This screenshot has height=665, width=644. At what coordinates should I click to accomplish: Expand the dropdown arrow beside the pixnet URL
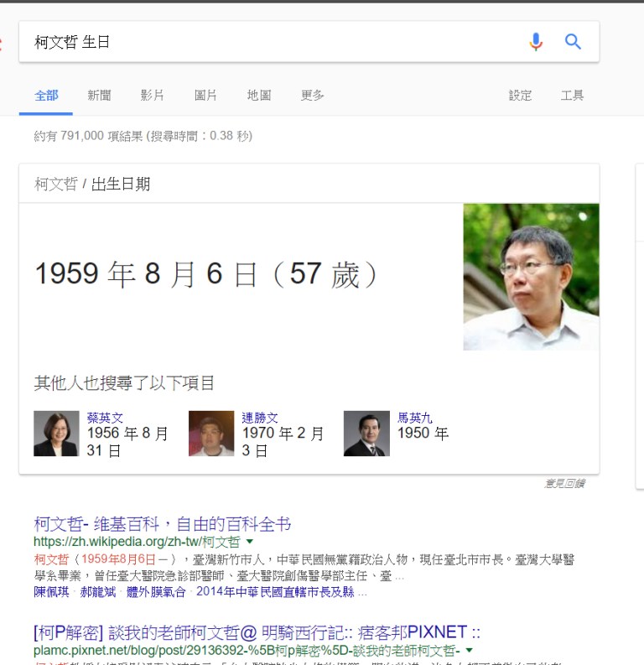click(469, 650)
